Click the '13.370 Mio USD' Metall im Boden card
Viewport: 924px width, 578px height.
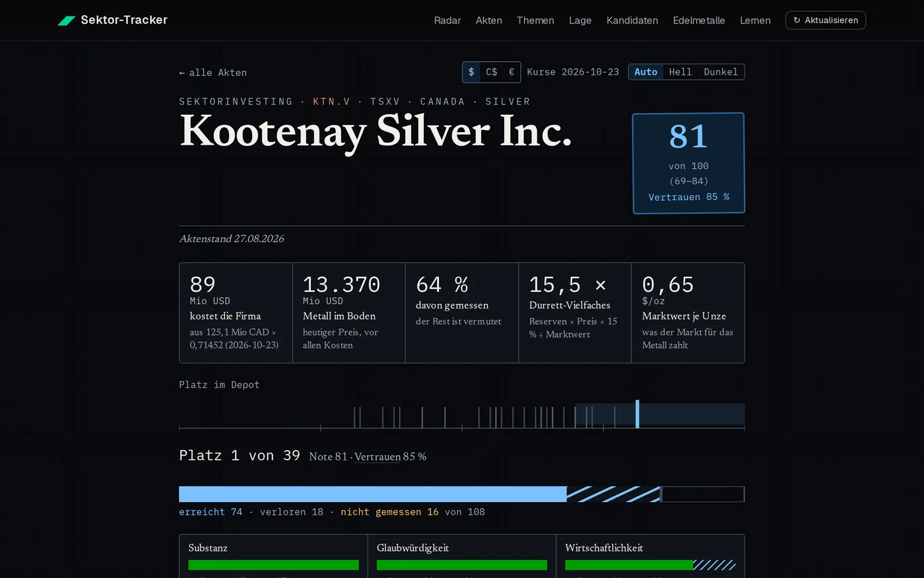tap(348, 312)
